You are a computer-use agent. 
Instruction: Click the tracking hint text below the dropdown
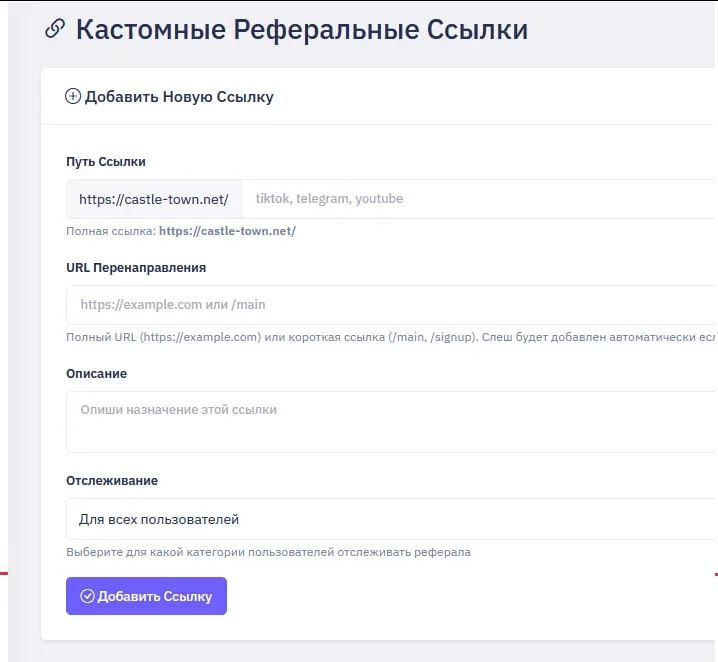268,552
